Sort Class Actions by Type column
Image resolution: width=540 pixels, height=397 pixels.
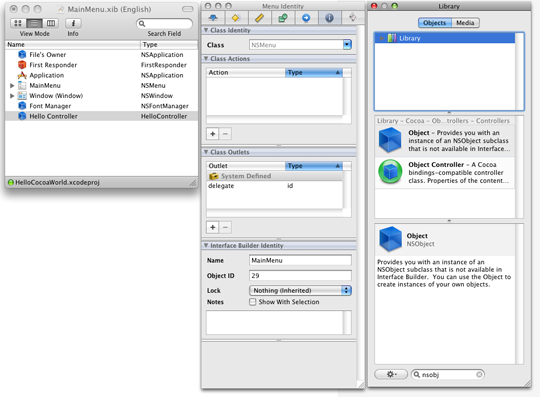313,72
